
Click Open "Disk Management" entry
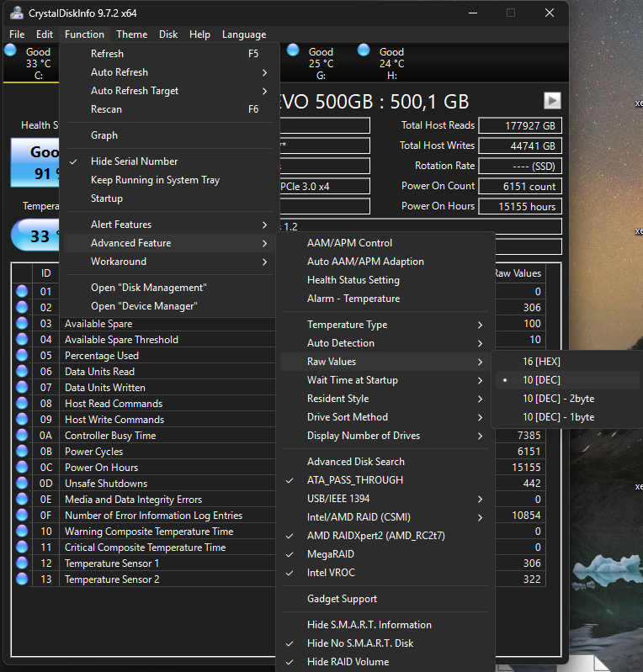(169, 288)
